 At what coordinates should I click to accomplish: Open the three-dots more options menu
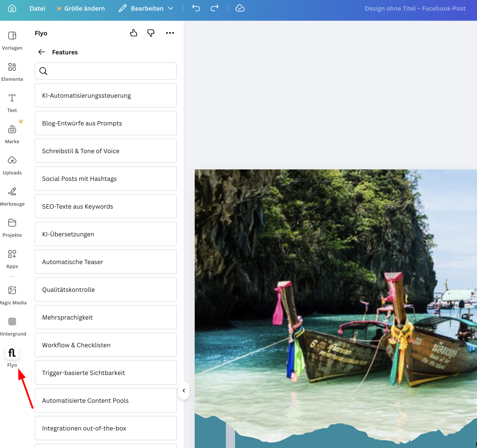(x=170, y=33)
